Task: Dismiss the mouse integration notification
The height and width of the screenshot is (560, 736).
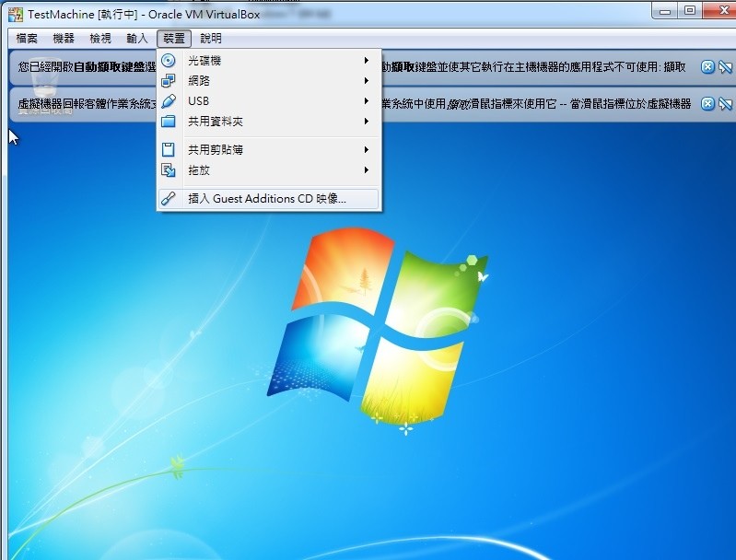Action: pos(707,103)
